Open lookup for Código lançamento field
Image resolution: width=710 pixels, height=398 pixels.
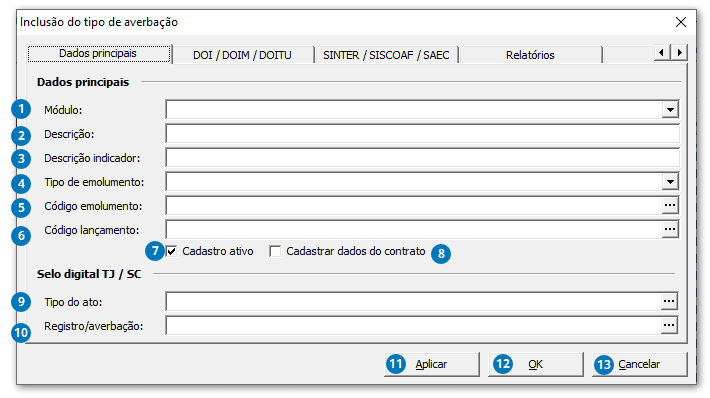[670, 230]
